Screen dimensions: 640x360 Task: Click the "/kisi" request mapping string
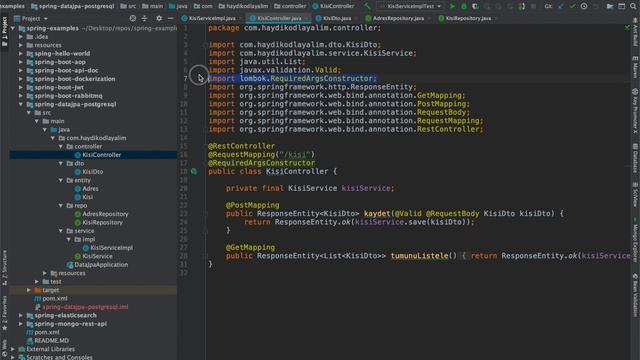tap(295, 155)
